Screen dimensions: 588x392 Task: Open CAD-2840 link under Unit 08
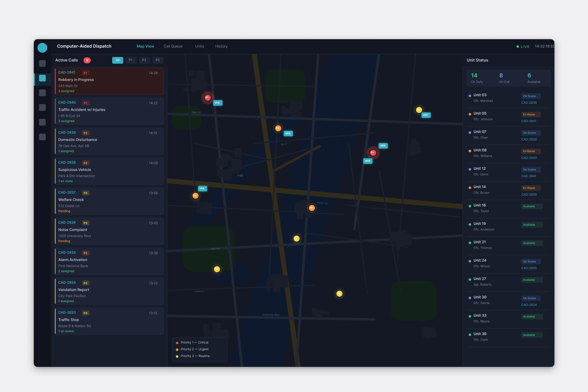[529, 158]
